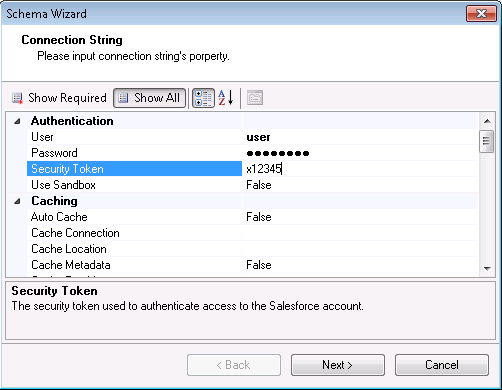502x390 pixels.
Task: Open the Cache Metadata value dropdown
Action: (361, 265)
